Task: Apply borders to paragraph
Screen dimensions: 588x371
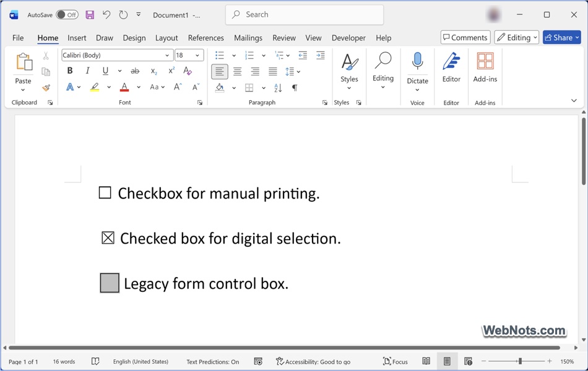Action: coord(249,88)
